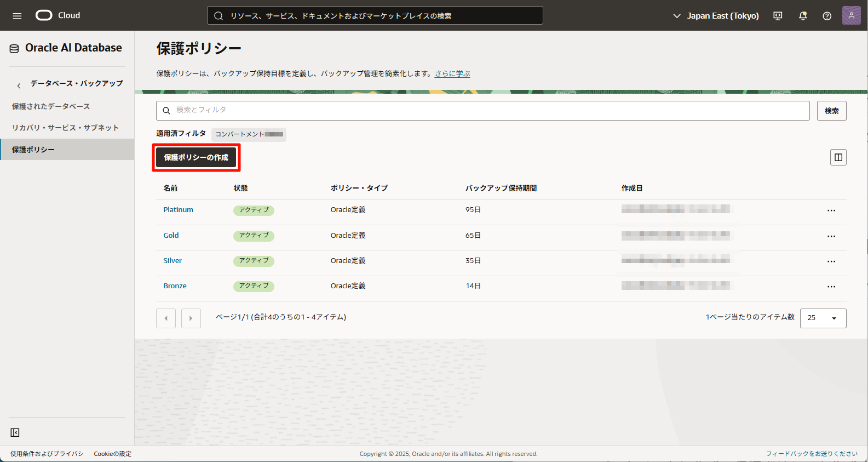Open the Cloud Shell developer tools icon

pos(778,16)
